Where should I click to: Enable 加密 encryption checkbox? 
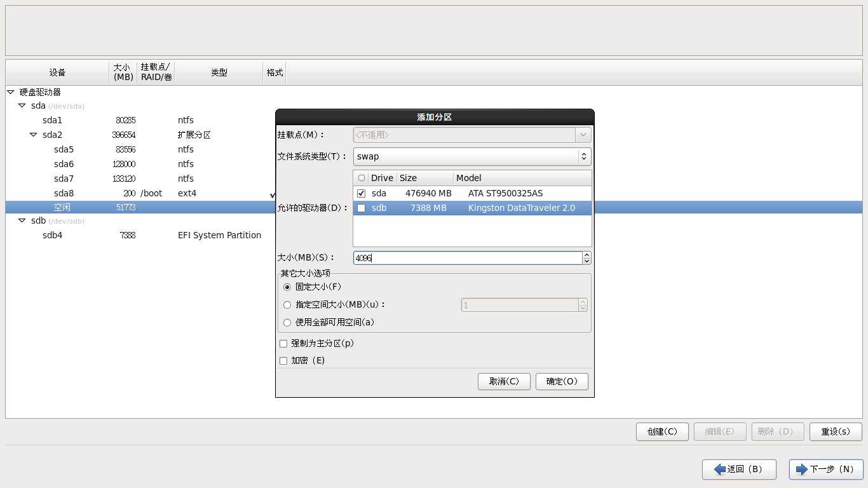pyautogui.click(x=283, y=361)
